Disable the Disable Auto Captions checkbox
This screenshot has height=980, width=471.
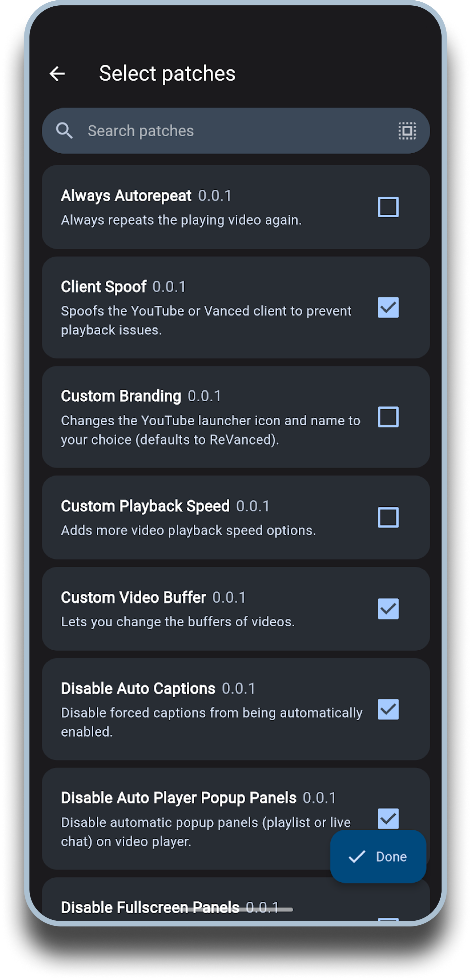click(388, 709)
